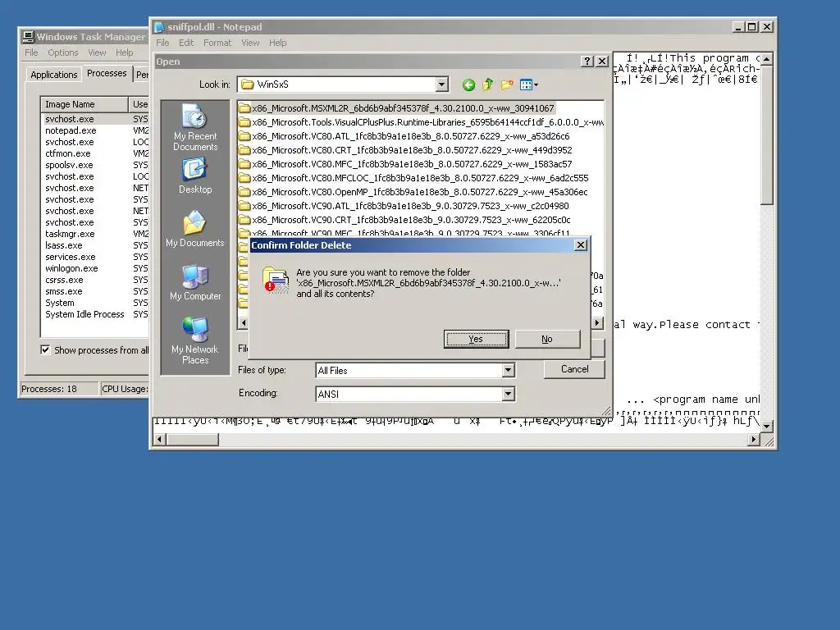
Task: Open My Recent Documents shortcut
Action: [x=195, y=127]
